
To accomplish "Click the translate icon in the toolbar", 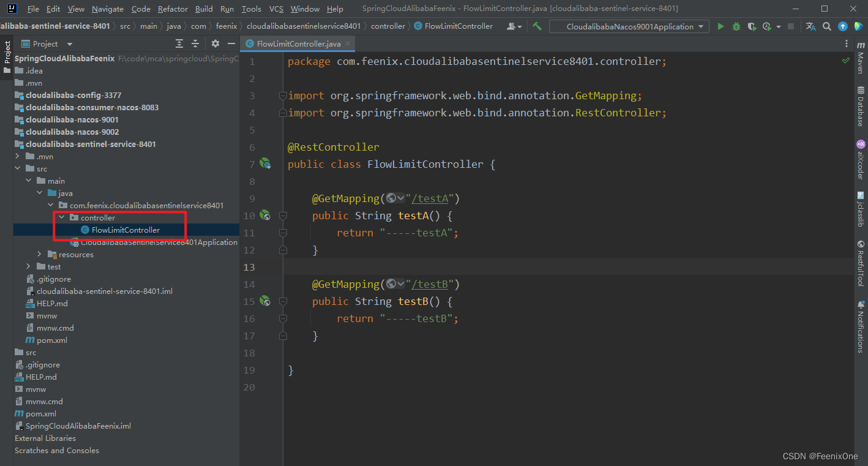I will 811,26.
